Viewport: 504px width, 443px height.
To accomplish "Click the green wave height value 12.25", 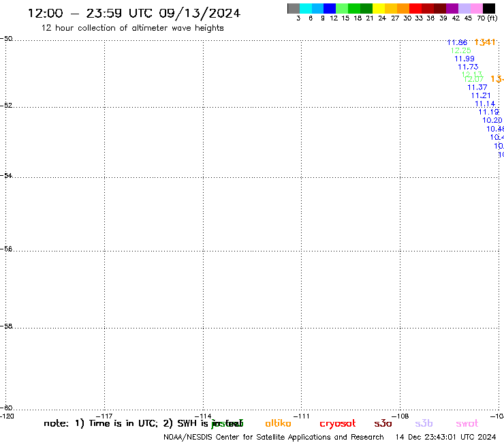I will pos(460,50).
